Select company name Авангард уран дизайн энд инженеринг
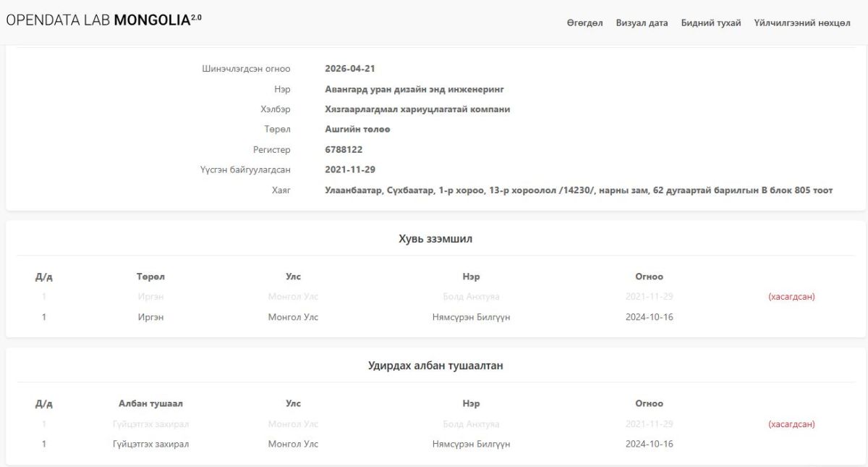This screenshot has width=868, height=467. click(x=414, y=89)
